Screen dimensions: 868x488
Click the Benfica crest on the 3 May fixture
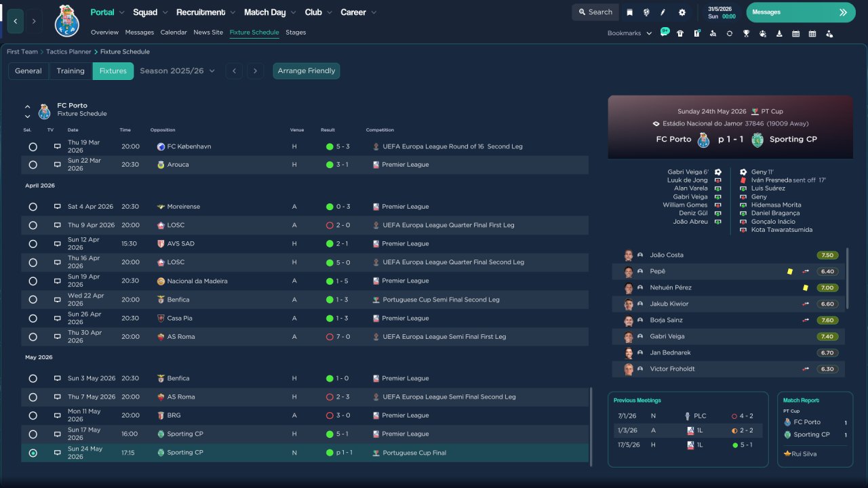pyautogui.click(x=161, y=378)
